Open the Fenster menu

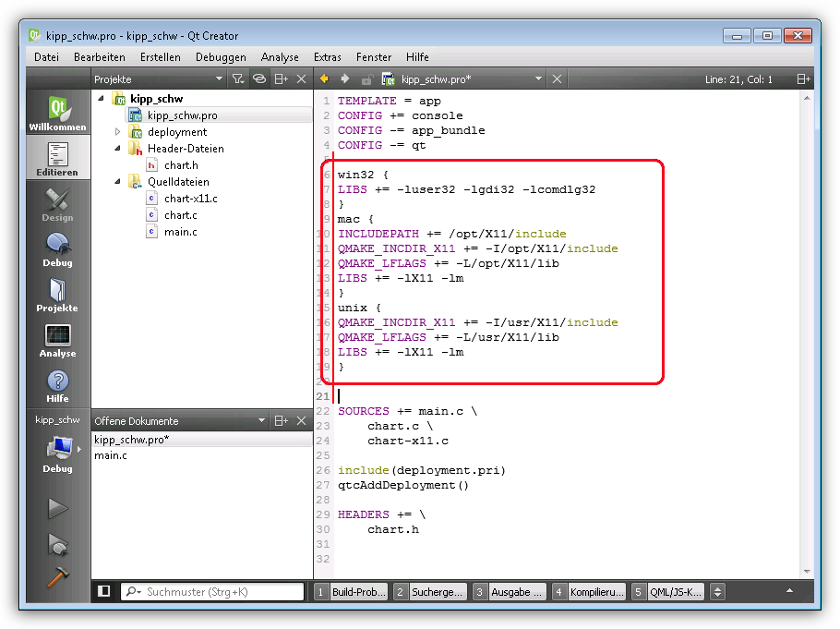click(x=374, y=57)
